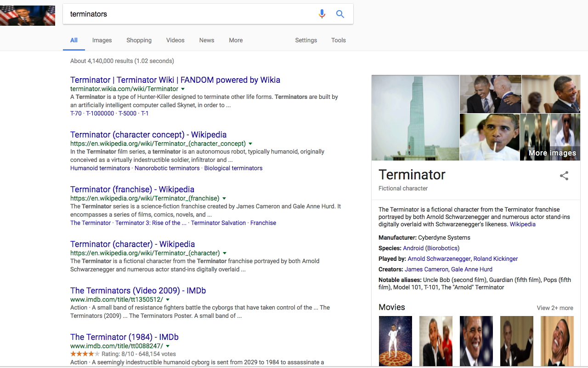
Task: Expand dropdown arrow next to Terminator_(character_concept) URL
Action: coord(250,144)
